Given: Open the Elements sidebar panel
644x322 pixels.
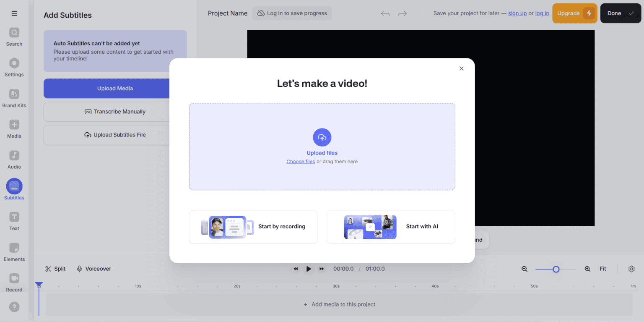Looking at the screenshot, I should (14, 252).
